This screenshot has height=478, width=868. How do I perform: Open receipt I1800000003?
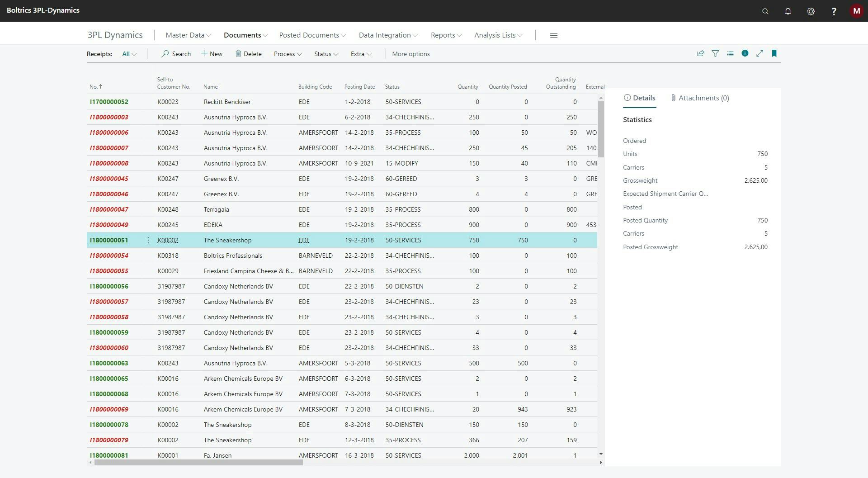pyautogui.click(x=109, y=117)
